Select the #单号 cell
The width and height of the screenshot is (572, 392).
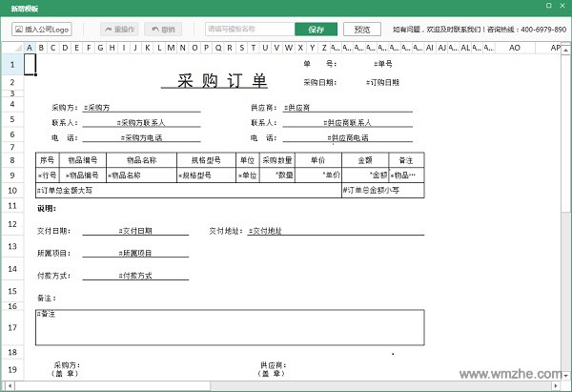coord(383,64)
